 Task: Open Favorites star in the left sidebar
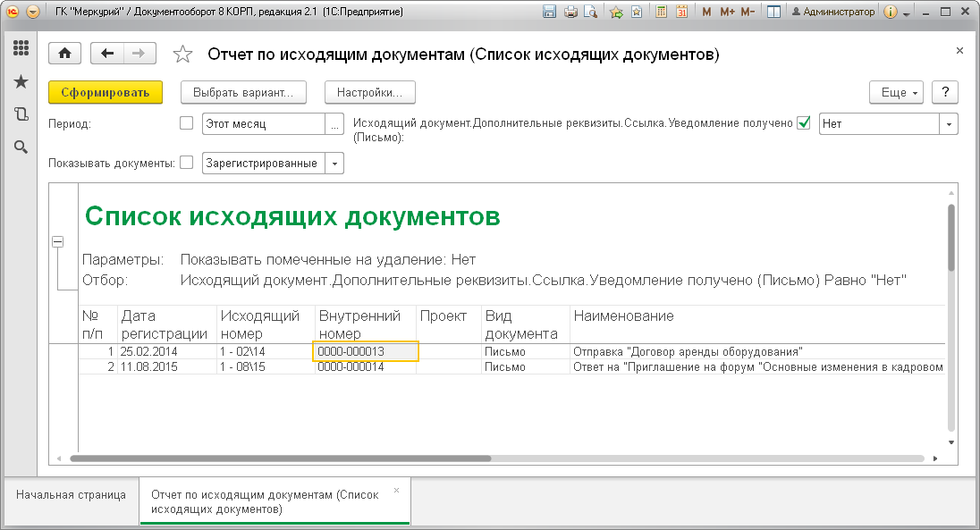click(x=21, y=81)
